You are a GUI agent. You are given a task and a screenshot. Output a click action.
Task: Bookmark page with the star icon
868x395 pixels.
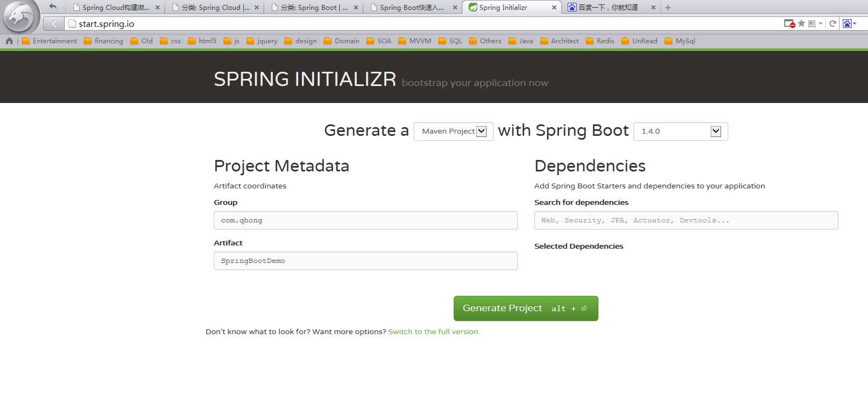(801, 24)
